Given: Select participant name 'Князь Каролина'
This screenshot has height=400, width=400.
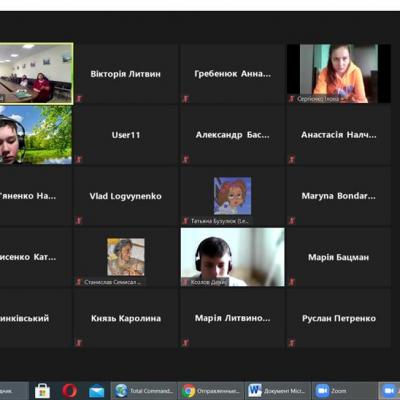Looking at the screenshot, I should (x=126, y=318).
